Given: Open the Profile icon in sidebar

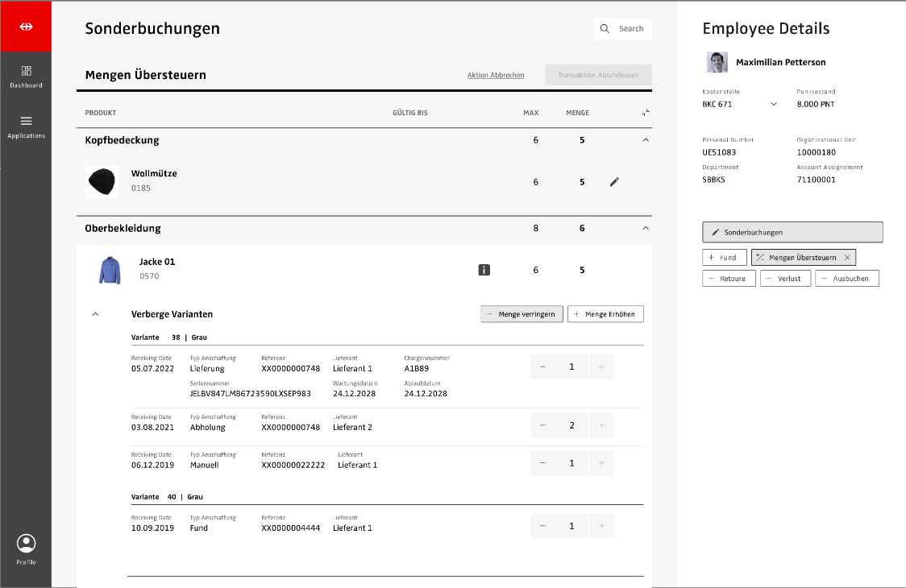Looking at the screenshot, I should pos(26,544).
